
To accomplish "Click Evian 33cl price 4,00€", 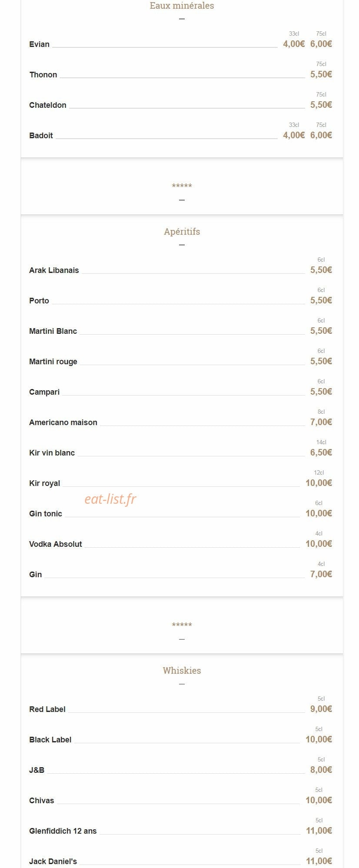I will coord(294,44).
